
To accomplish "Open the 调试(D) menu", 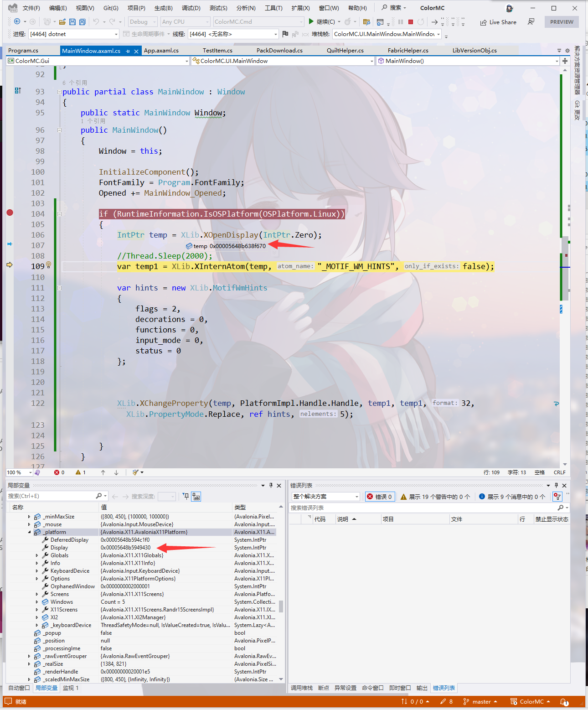I will click(x=192, y=8).
